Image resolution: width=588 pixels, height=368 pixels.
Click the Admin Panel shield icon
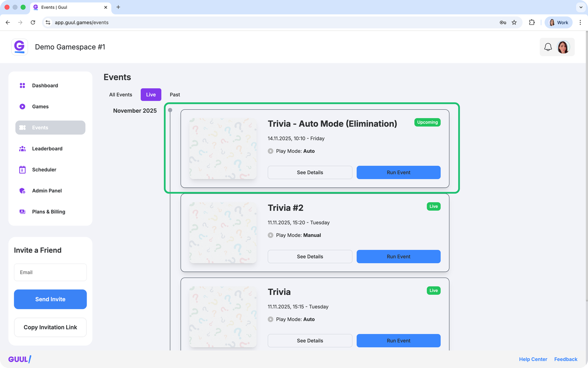pyautogui.click(x=22, y=191)
